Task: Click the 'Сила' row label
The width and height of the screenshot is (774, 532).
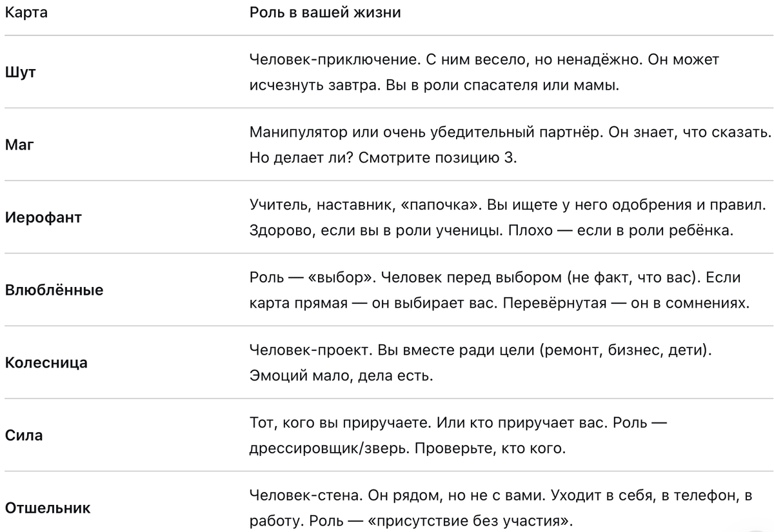Action: click(x=24, y=435)
